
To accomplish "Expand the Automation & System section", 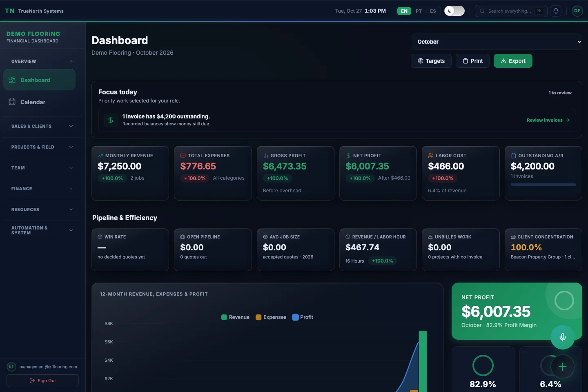I will click(x=42, y=230).
